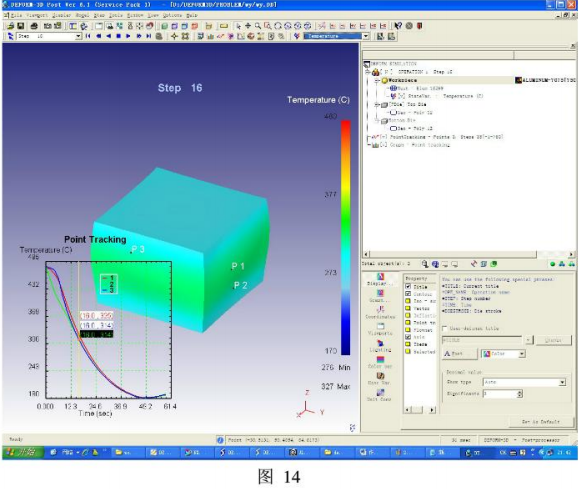Toggle the Point tracking property indicator
The image size is (580, 489).
tap(408, 323)
